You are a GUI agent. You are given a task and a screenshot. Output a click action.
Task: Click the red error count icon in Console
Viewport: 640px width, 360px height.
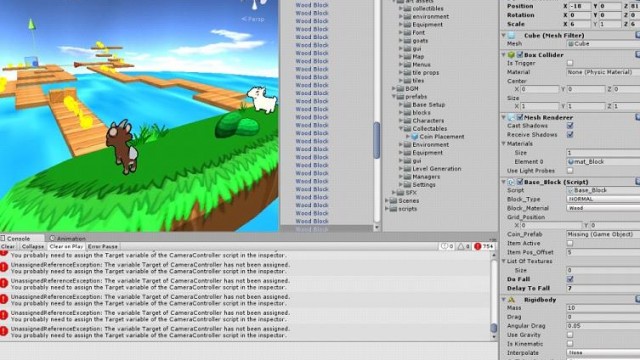[x=478, y=247]
